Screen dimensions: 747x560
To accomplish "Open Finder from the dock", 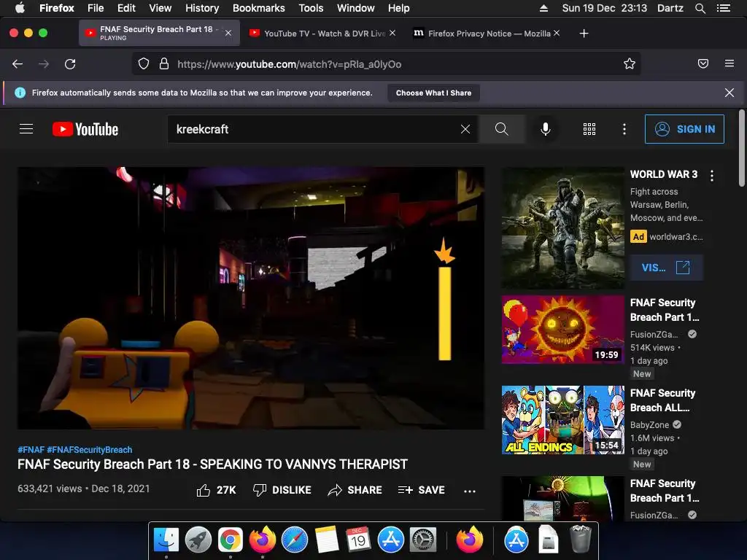I will click(166, 540).
